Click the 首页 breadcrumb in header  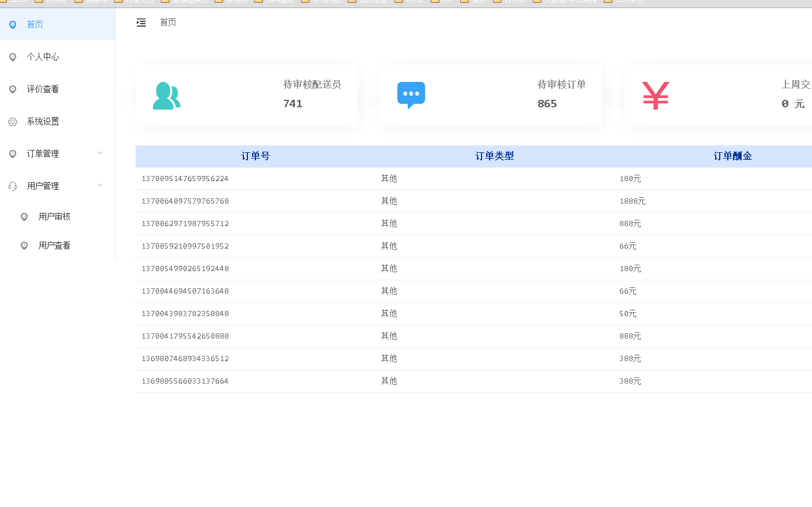pos(168,22)
